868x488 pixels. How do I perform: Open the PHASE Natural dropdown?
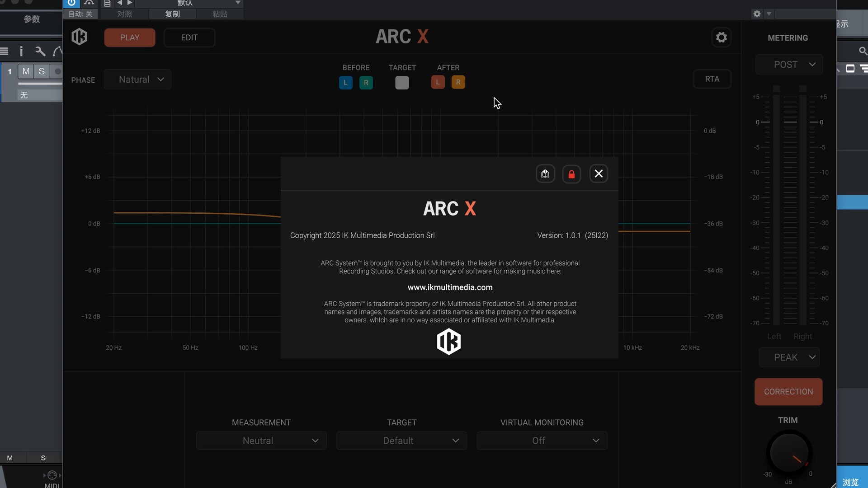pyautogui.click(x=137, y=80)
